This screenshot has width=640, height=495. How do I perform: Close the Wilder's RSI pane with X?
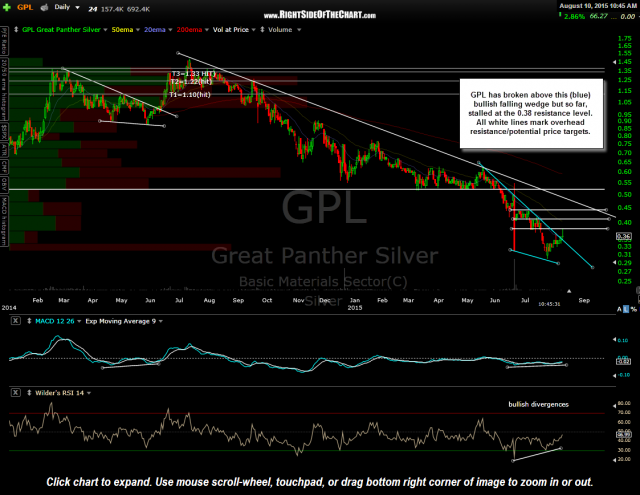tap(15, 393)
